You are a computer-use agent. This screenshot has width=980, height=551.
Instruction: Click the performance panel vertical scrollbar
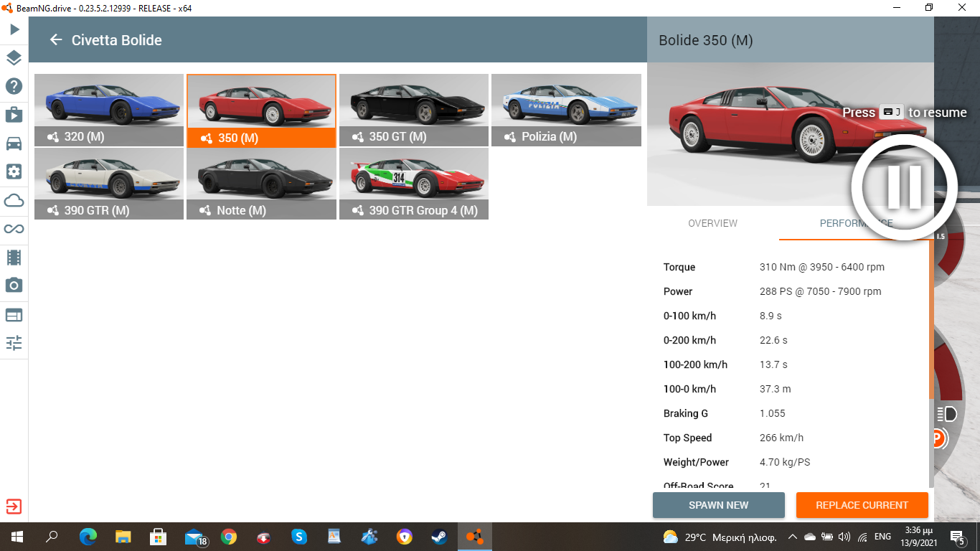[931, 319]
